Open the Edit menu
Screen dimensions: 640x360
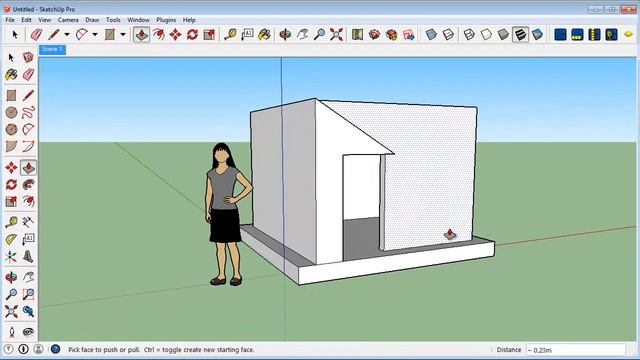(x=26, y=20)
